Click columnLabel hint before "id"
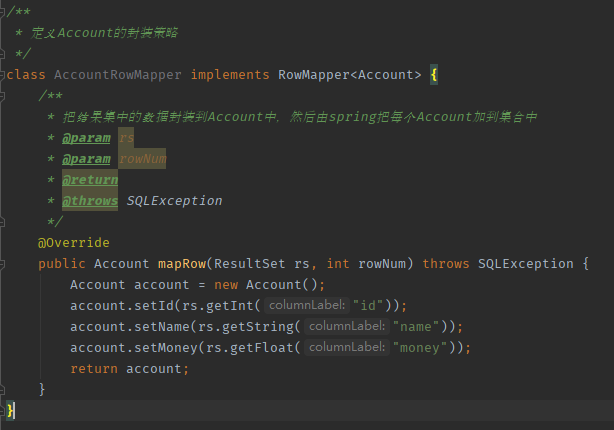The width and height of the screenshot is (614, 430). tap(307, 305)
